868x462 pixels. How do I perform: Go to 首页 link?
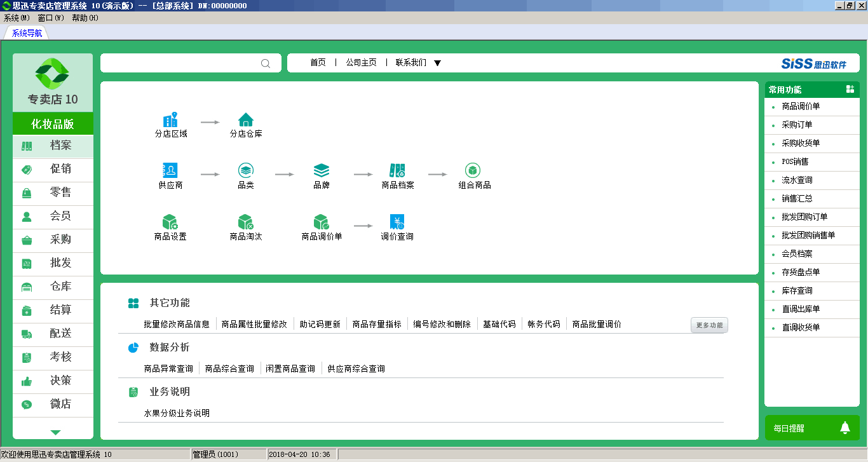tap(318, 62)
